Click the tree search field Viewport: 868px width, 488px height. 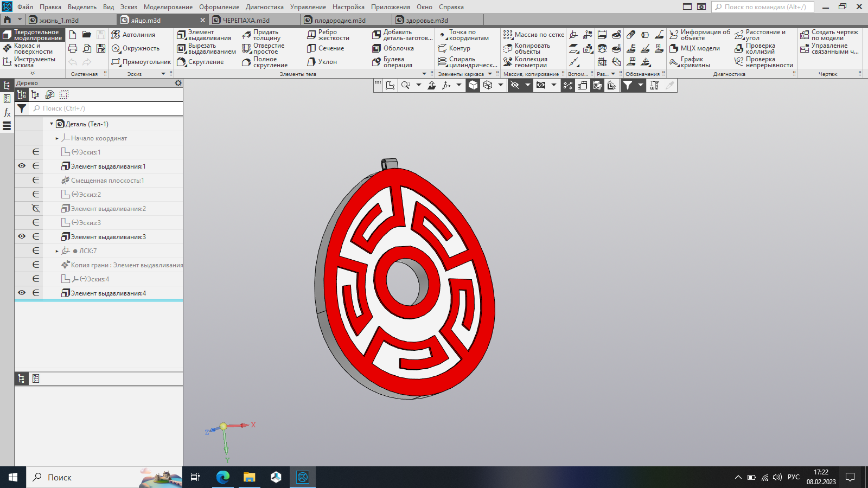(106, 108)
